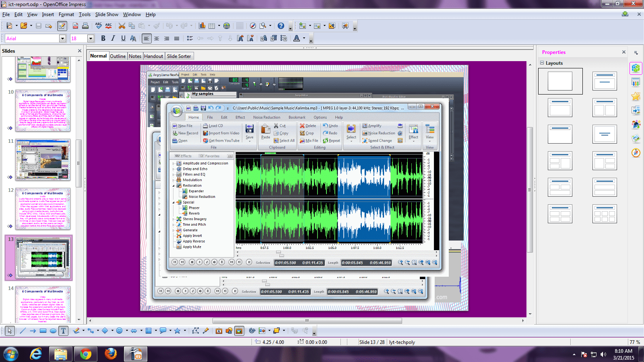Open Google Chrome from the taskbar

click(85, 354)
